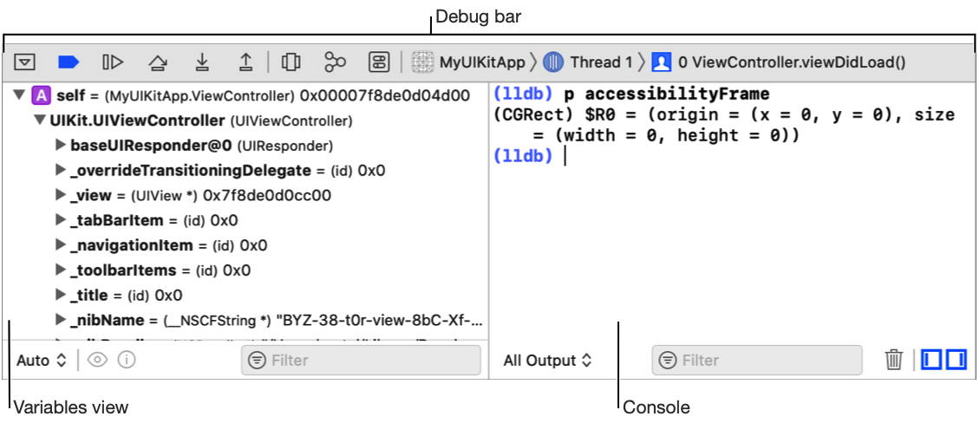The width and height of the screenshot is (980, 423).
Task: Collapse the UIKit.UIViewController disclosure triangle
Action: click(x=41, y=120)
